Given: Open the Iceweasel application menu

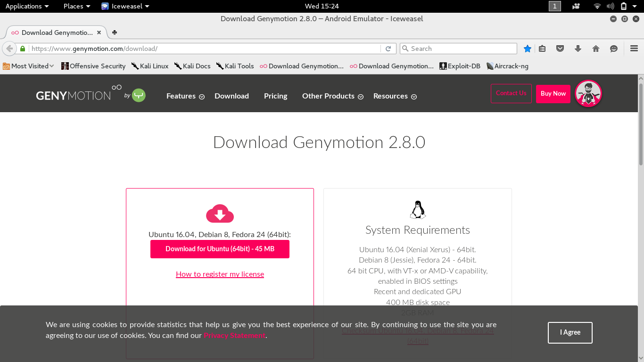Looking at the screenshot, I should (x=125, y=6).
